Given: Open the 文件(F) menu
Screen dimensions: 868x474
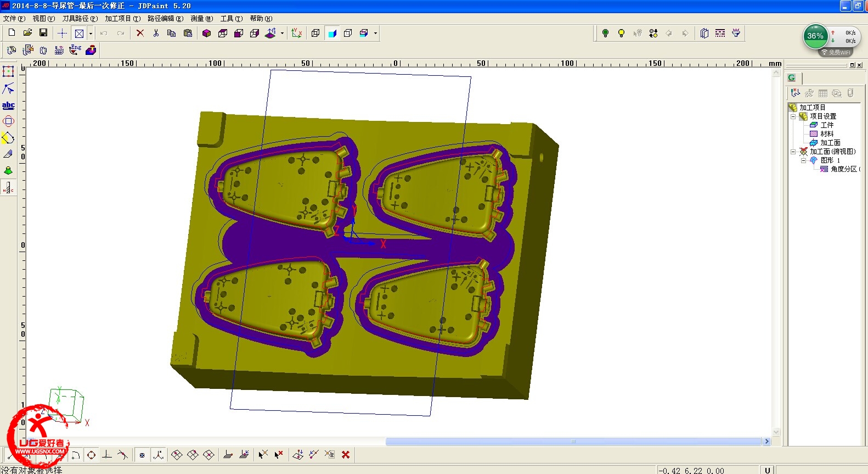Looking at the screenshot, I should 14,19.
